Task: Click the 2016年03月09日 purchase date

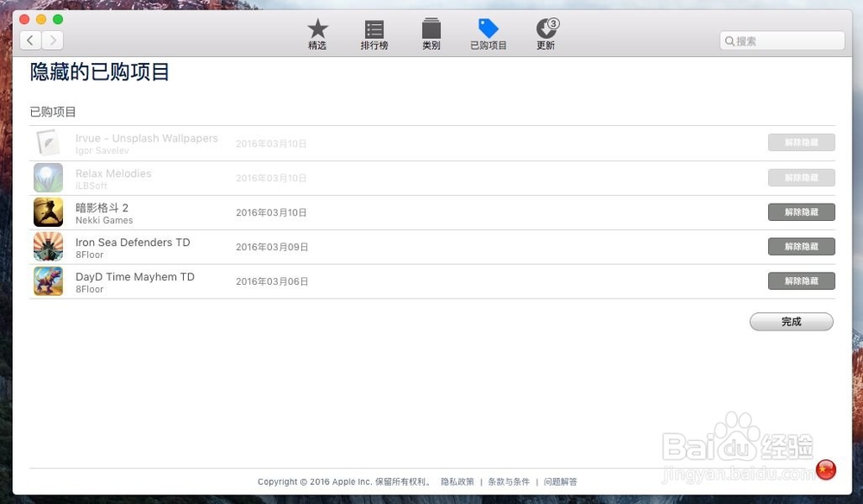Action: click(272, 247)
